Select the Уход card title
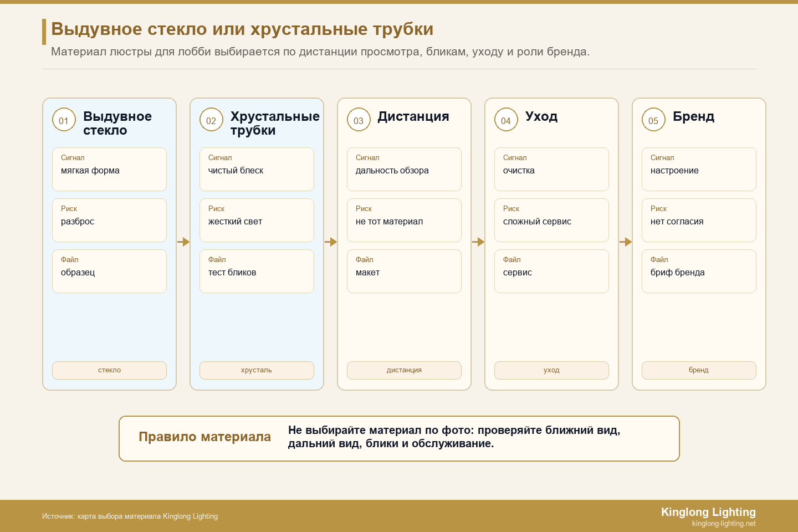The image size is (798, 532). pos(541,116)
